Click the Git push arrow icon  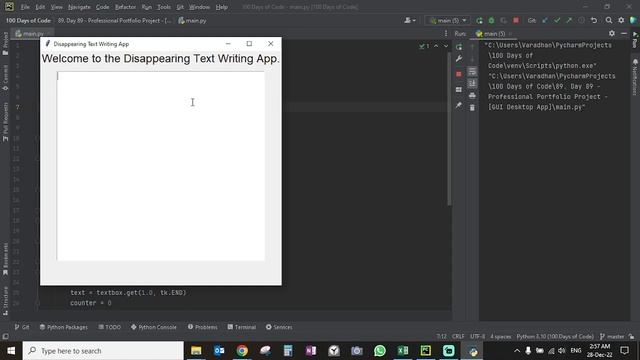569,20
